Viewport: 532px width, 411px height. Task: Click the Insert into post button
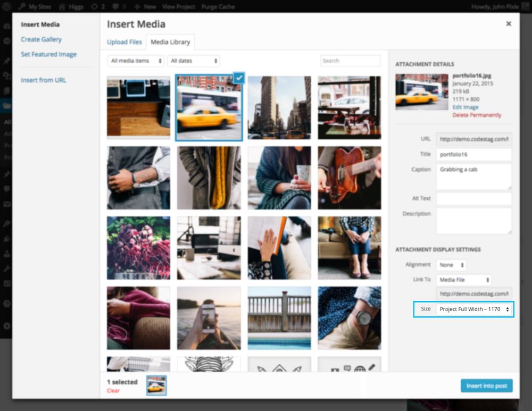pyautogui.click(x=487, y=385)
